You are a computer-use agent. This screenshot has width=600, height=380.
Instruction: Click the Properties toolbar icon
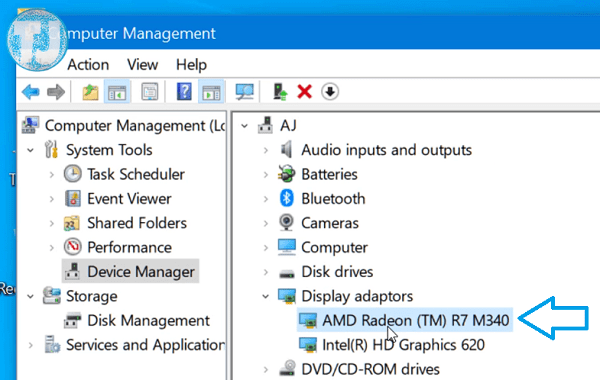(x=150, y=92)
